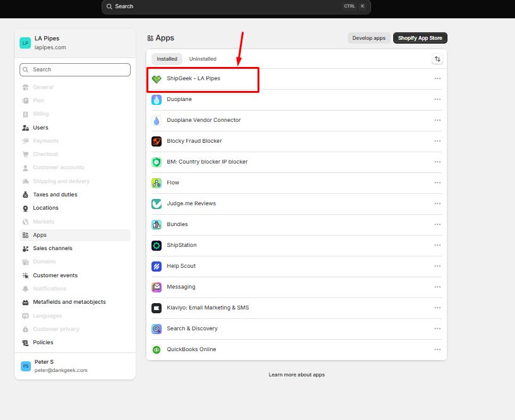Click the Duoplane Vendor Connector app icon
The height and width of the screenshot is (420, 515).
pyautogui.click(x=157, y=121)
